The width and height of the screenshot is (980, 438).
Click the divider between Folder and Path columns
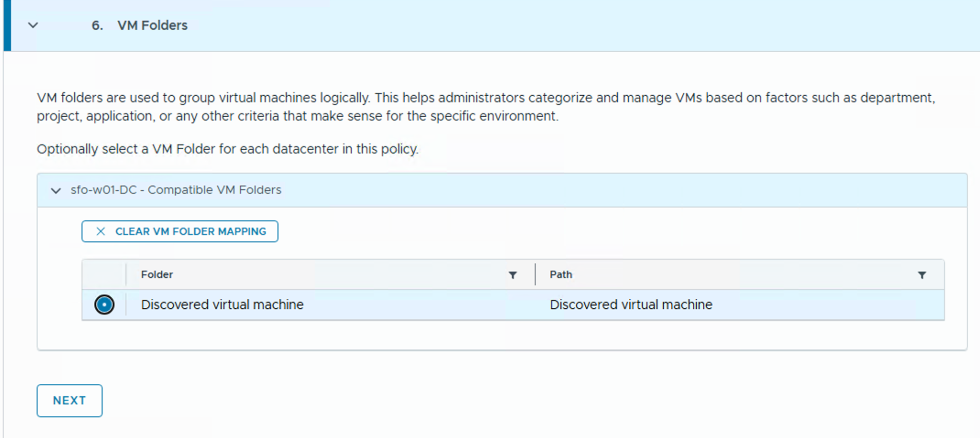[535, 275]
